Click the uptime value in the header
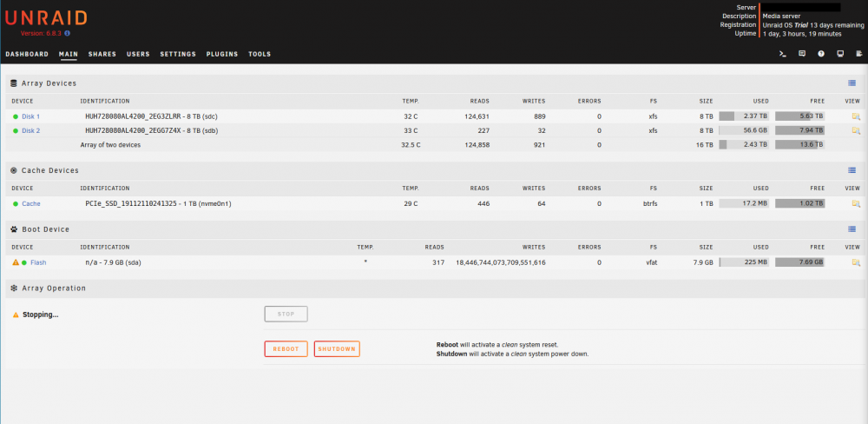The width and height of the screenshot is (868, 424). (802, 34)
